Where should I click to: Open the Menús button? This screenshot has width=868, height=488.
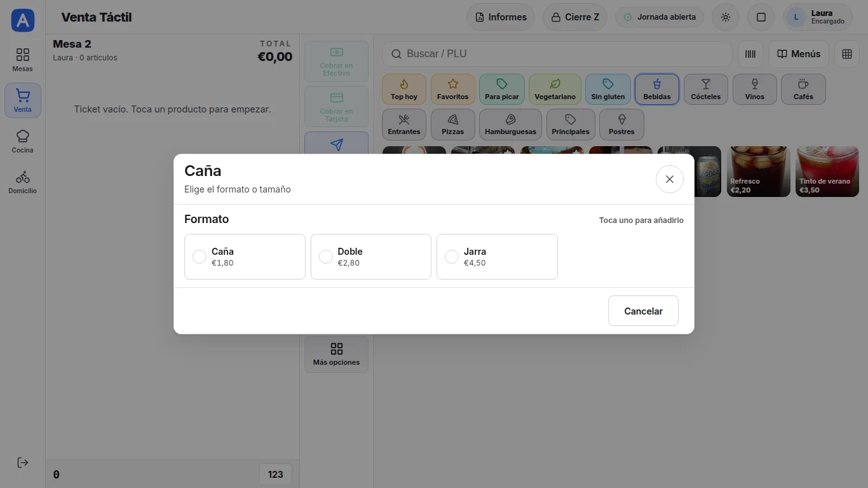pyautogui.click(x=799, y=54)
